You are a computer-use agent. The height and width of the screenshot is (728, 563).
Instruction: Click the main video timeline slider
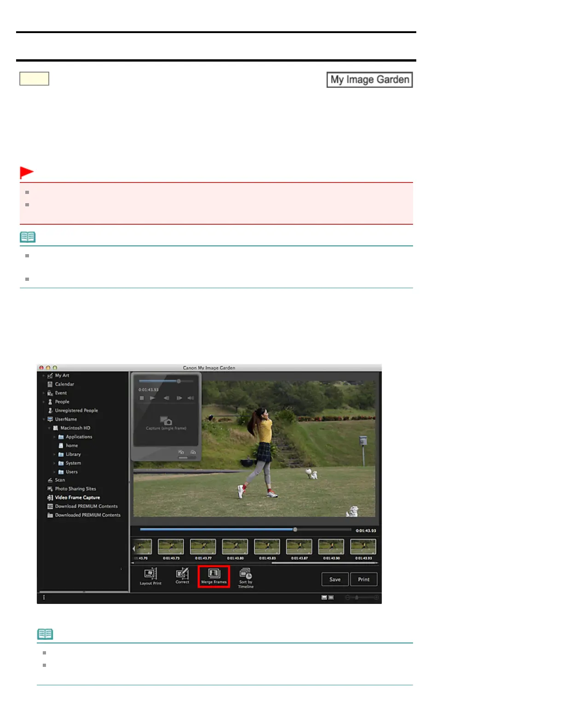(246, 529)
